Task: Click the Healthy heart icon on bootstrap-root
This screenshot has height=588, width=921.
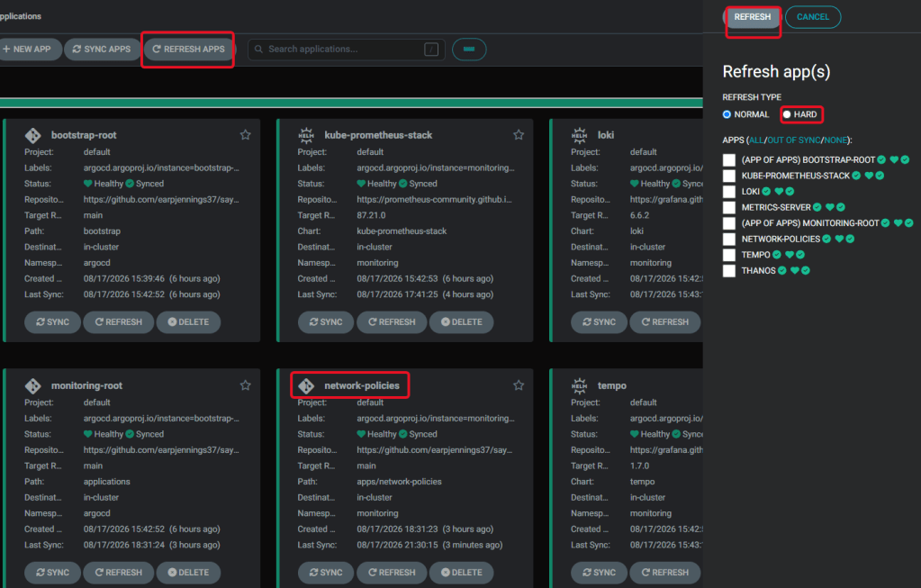Action: pyautogui.click(x=88, y=184)
